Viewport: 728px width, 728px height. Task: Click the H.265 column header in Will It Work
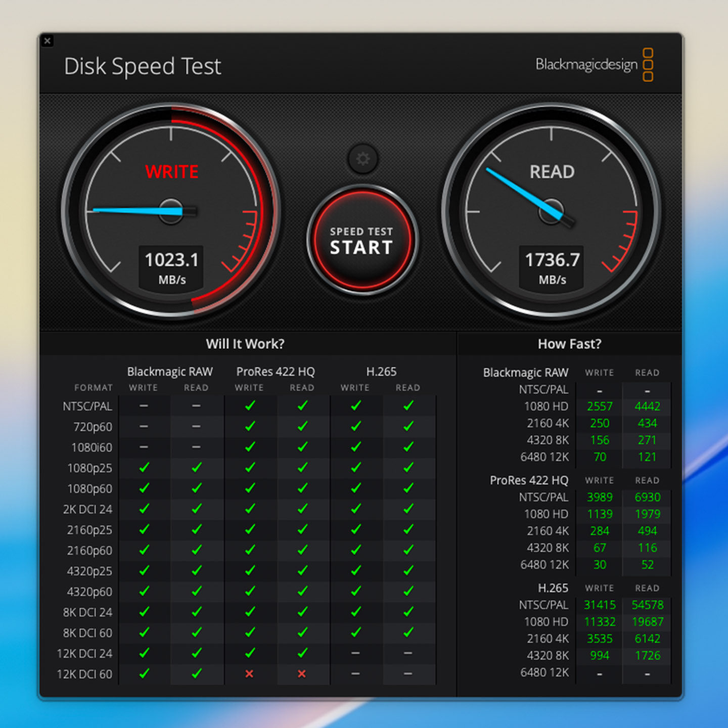point(381,372)
